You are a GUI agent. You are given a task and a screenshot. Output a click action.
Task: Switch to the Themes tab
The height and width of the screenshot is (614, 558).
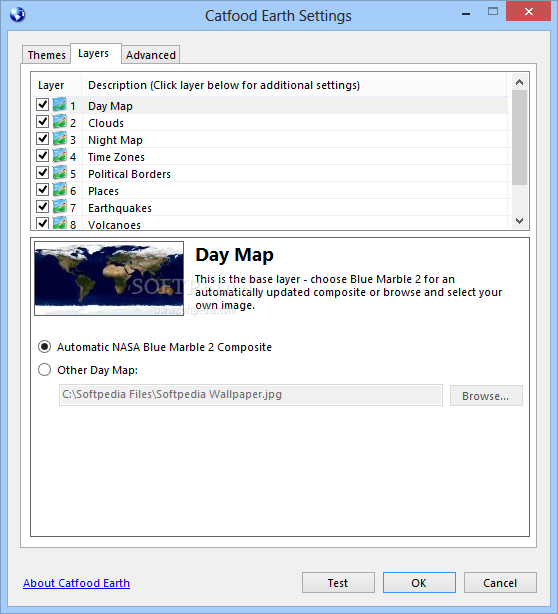point(46,55)
